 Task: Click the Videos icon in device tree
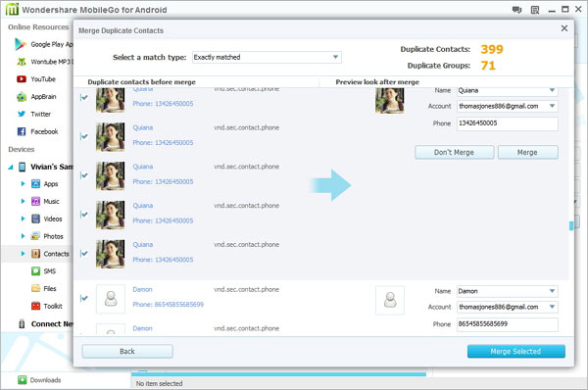[x=35, y=219]
